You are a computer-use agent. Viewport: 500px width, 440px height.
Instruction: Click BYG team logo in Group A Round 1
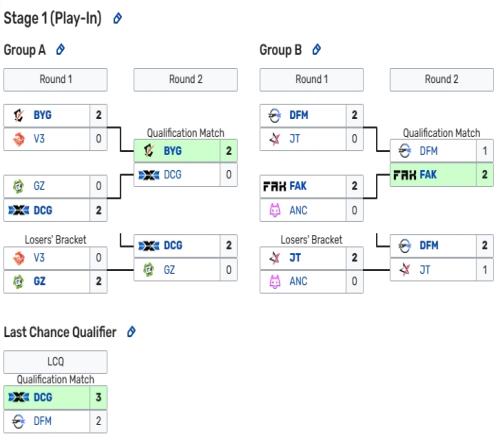coord(19,115)
